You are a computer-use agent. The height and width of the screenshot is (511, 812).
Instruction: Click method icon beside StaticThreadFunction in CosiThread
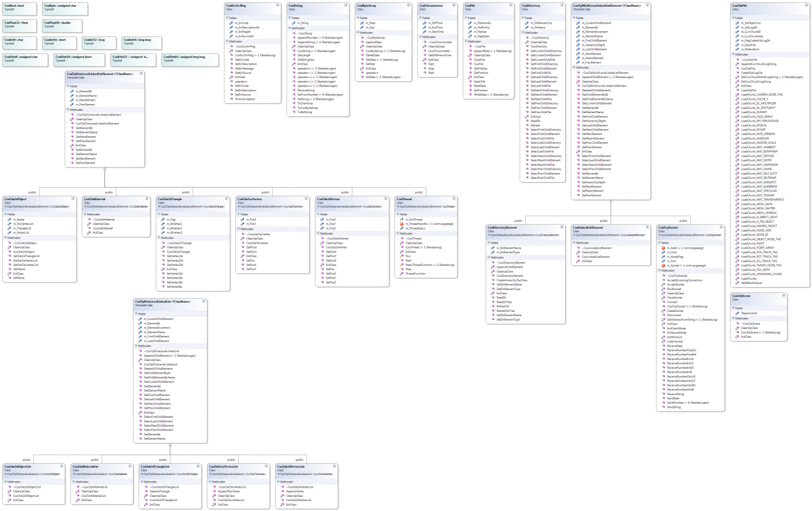click(x=402, y=265)
